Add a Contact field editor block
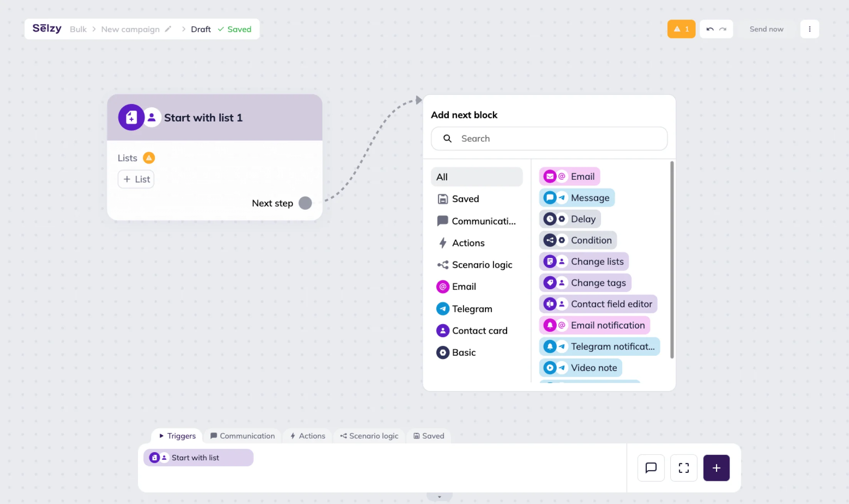This screenshot has height=504, width=849. click(x=598, y=304)
